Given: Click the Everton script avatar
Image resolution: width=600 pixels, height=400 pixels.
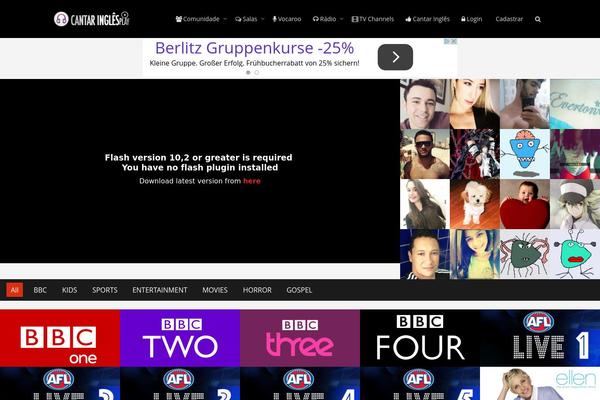Looking at the screenshot, I should tap(575, 104).
